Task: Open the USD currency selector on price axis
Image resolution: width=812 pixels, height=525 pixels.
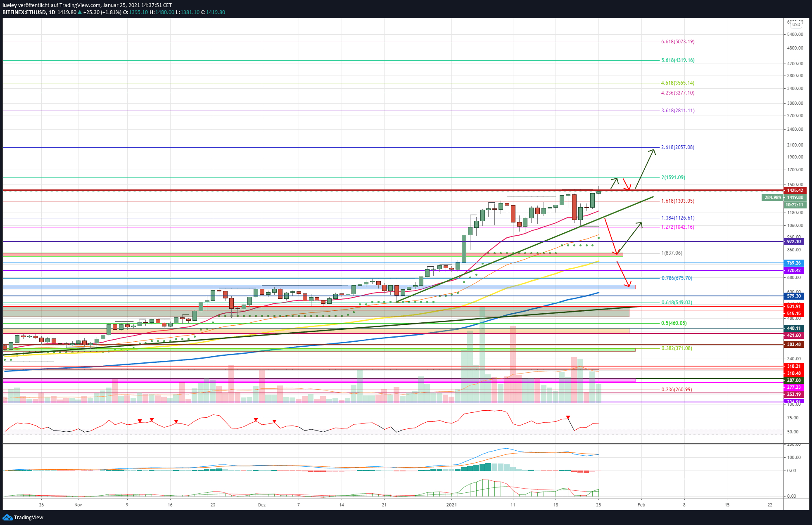Action: [796, 24]
